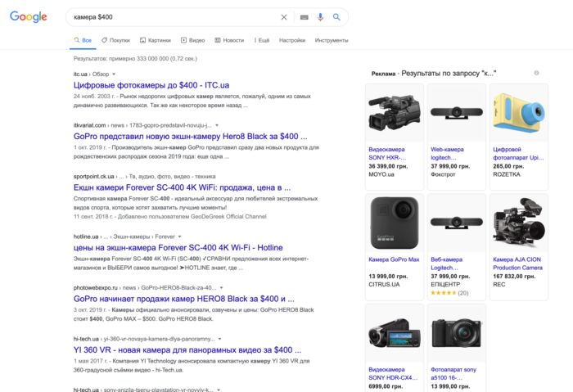The width and height of the screenshot is (573, 392).
Task: Click star rating with 20 reviews
Action: pos(449,293)
